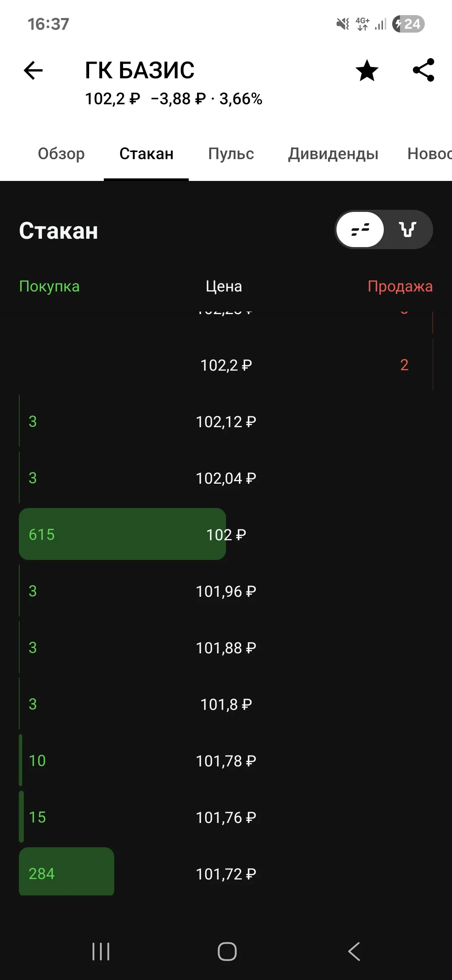Tap the 102,2 ₽ sell price row
The image size is (452, 980).
tap(226, 365)
